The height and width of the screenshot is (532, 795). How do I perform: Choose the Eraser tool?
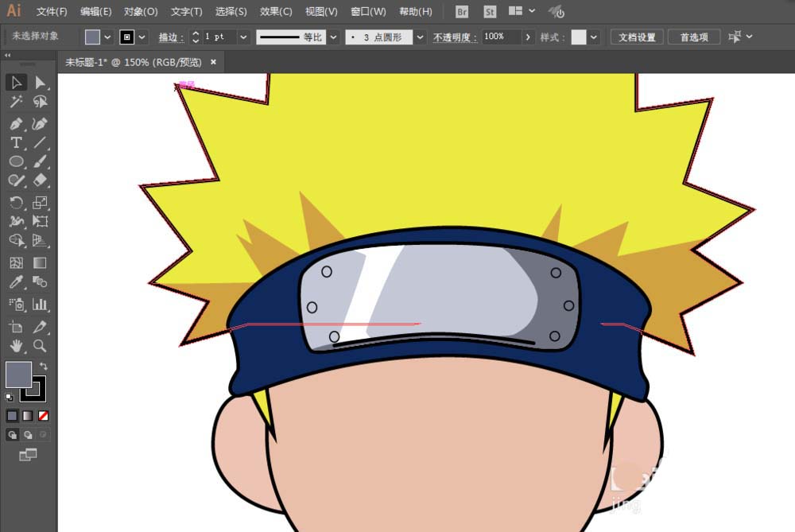coord(40,181)
